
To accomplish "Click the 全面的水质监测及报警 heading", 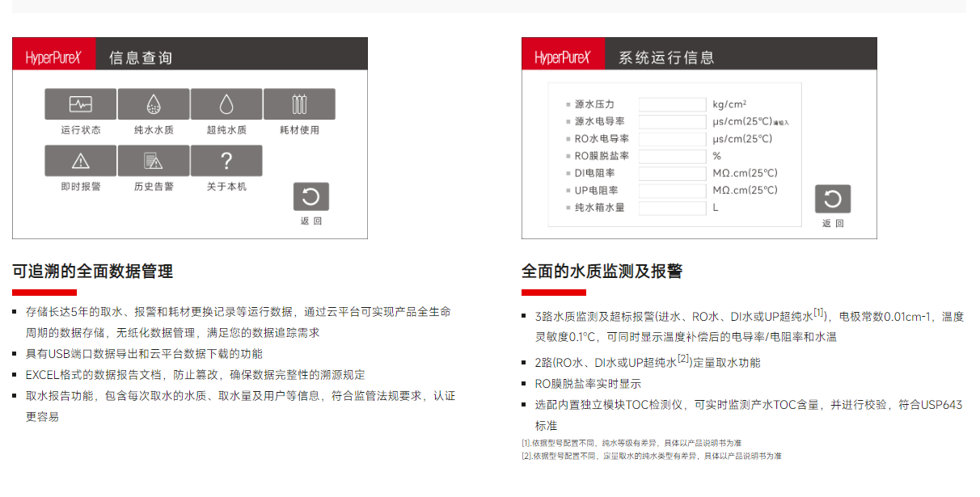I will click(x=602, y=272).
